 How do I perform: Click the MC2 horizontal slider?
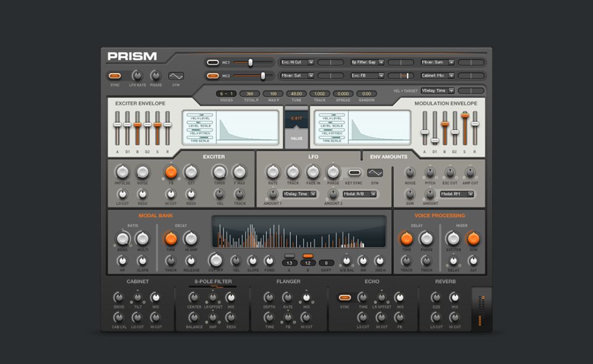tap(253, 76)
